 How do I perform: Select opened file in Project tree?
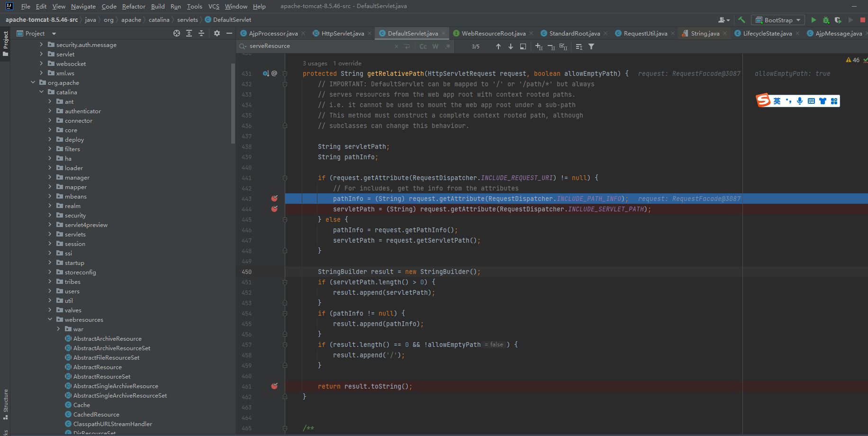point(177,33)
